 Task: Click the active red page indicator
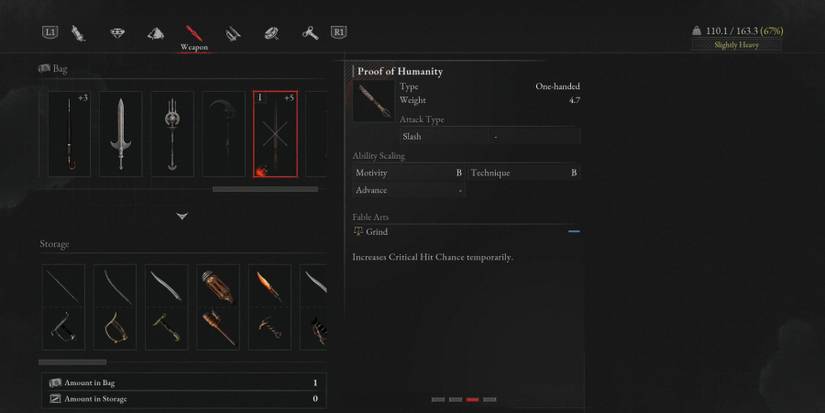click(x=472, y=400)
